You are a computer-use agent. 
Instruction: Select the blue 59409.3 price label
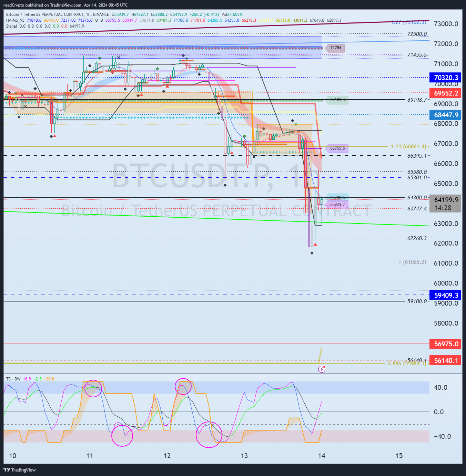(446, 295)
